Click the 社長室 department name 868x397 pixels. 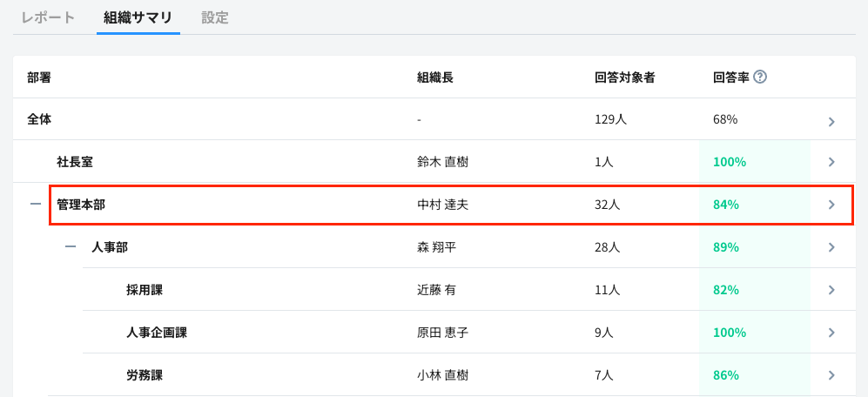tap(75, 162)
